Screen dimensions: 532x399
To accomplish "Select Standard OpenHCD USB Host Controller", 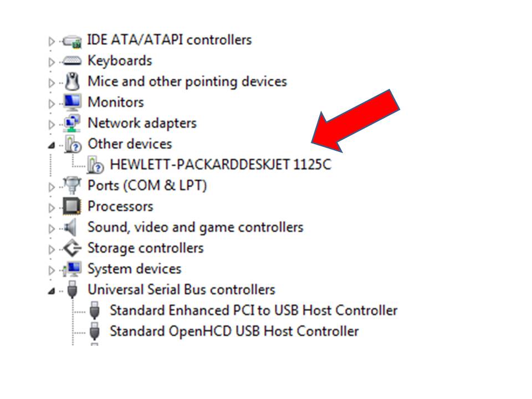I will click(x=234, y=331).
